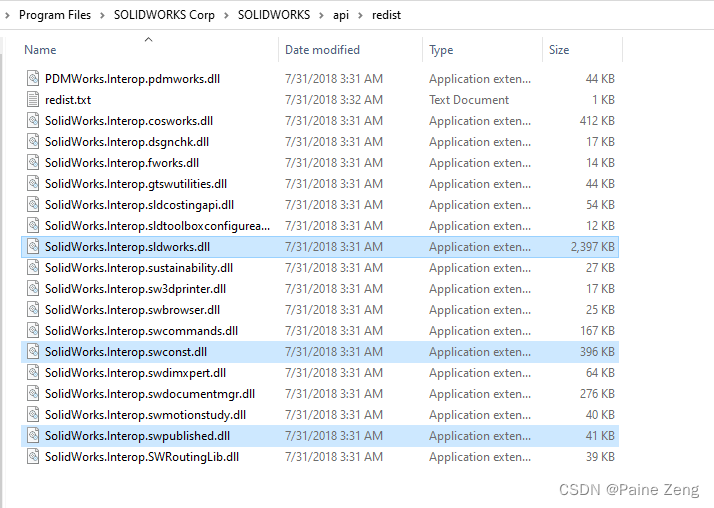
Task: Navigate to Program Files breadcrumb
Action: point(55,15)
